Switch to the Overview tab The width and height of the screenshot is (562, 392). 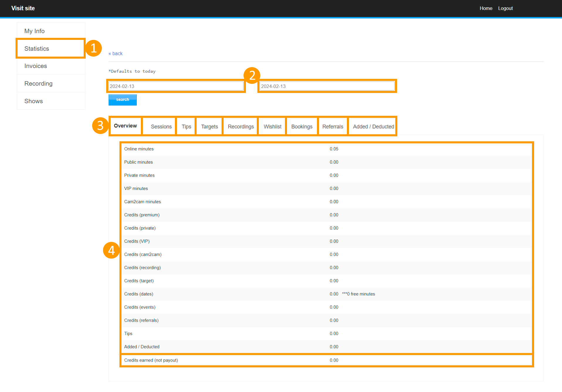[125, 126]
